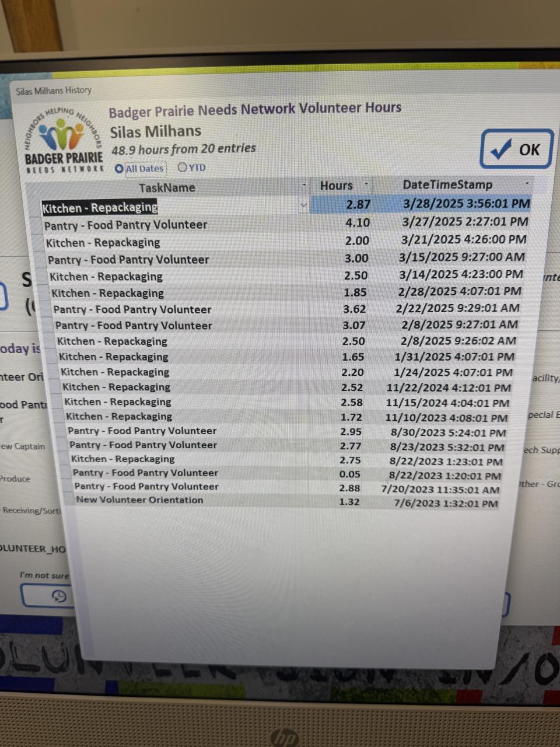Select the 7/20/2023 11:35:01 AM timestamp
The width and height of the screenshot is (560, 747).
point(440,490)
